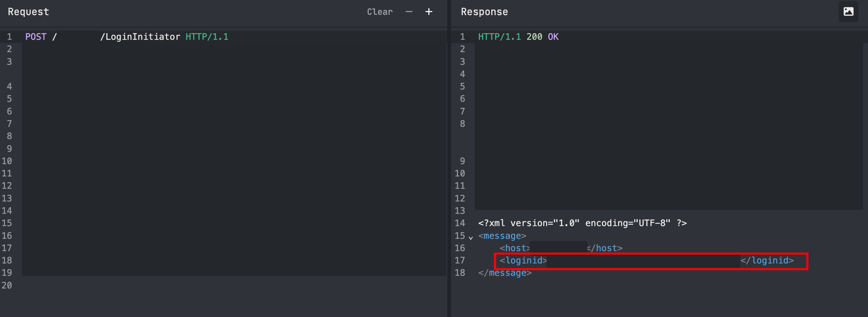
Task: Click the divider between Request and Response
Action: coord(449,158)
